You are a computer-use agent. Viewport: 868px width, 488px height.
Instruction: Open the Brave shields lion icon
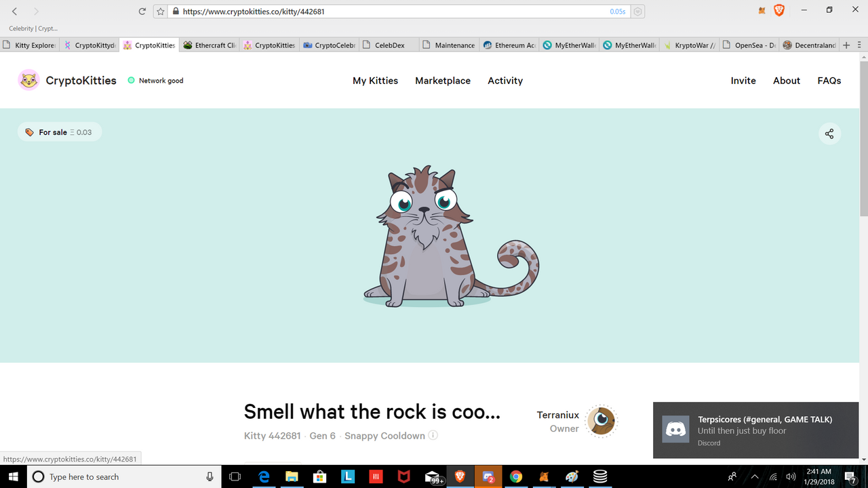(779, 11)
